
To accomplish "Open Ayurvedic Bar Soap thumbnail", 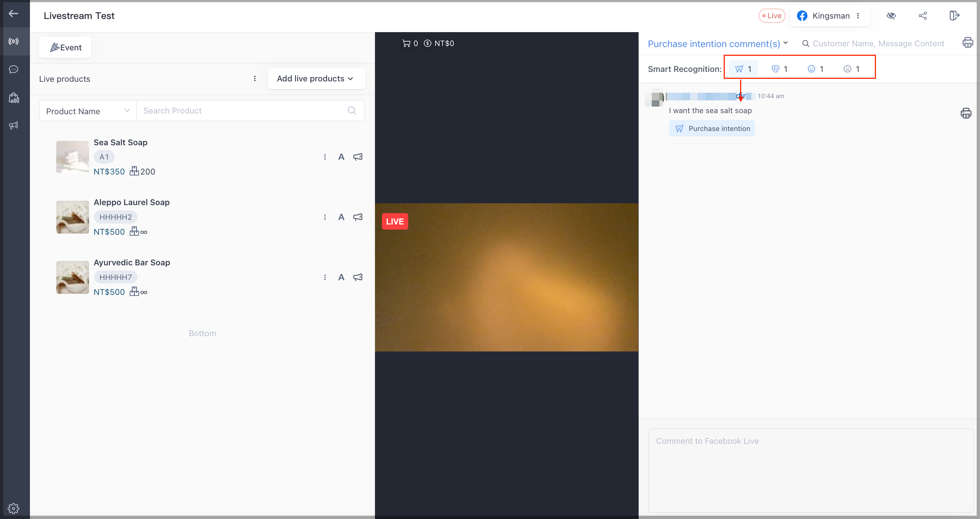I will click(x=73, y=277).
